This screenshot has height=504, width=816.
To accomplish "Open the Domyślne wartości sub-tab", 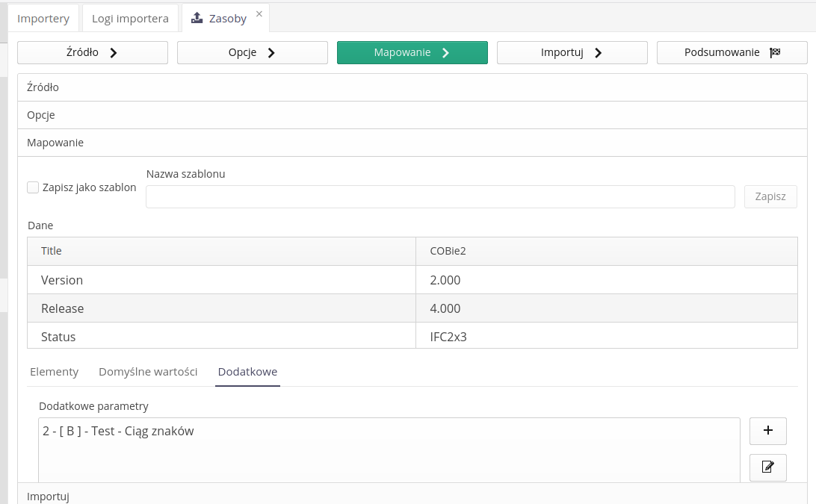I will (x=148, y=372).
